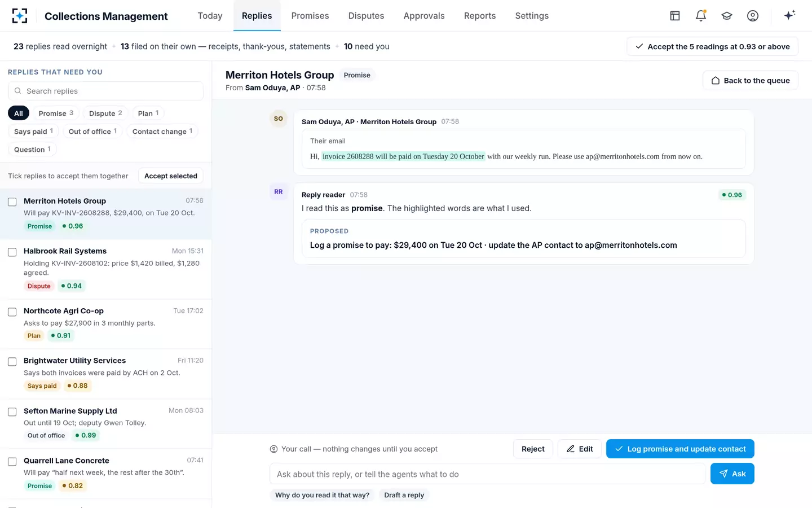Viewport: 812px width, 508px height.
Task: Click the Collections Management logo icon
Action: (x=20, y=16)
